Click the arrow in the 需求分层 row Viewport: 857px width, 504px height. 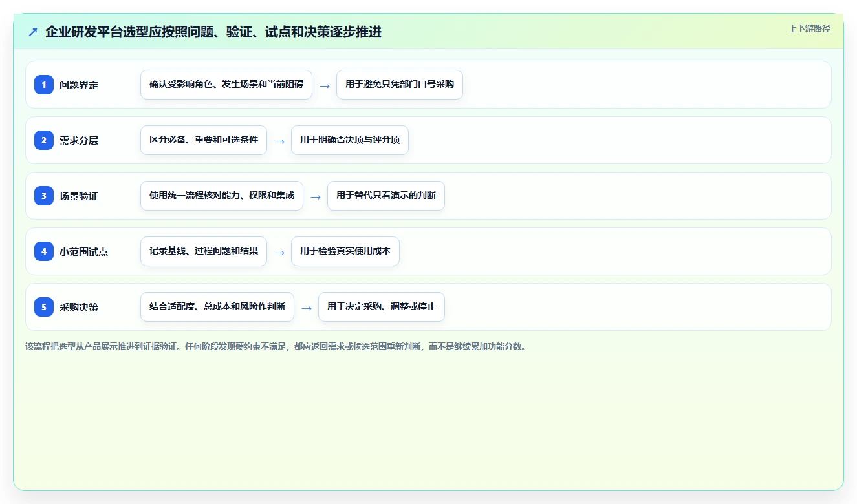click(279, 141)
